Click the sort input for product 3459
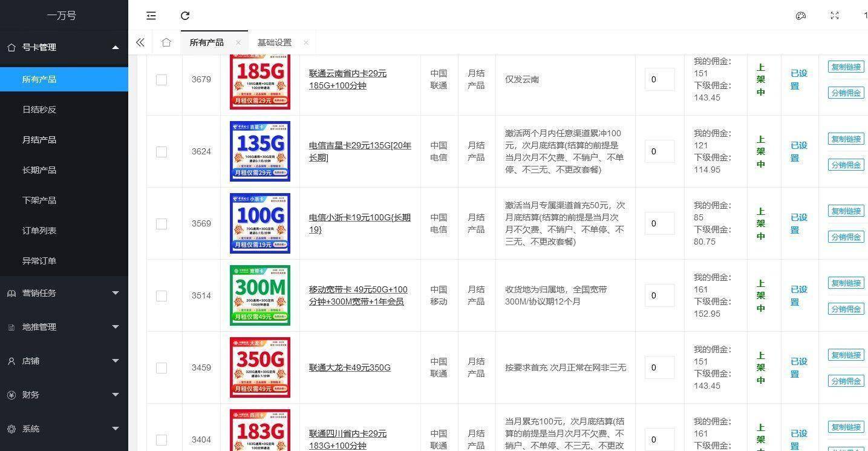The image size is (868, 451). 660,367
